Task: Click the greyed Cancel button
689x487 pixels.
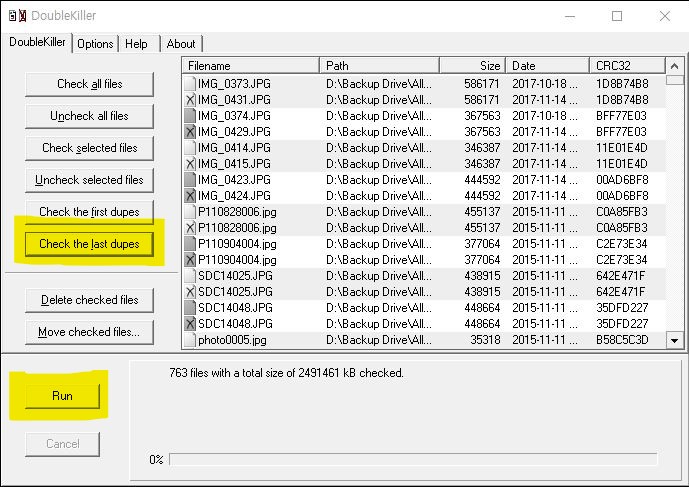Action: [62, 444]
